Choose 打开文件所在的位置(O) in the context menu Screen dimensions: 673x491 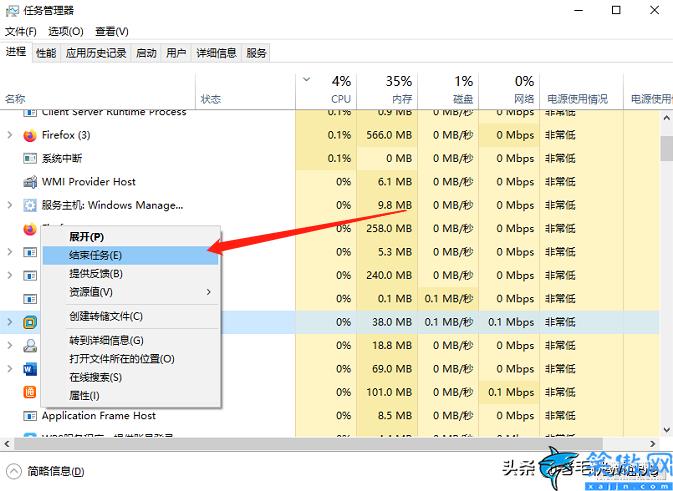click(x=130, y=359)
